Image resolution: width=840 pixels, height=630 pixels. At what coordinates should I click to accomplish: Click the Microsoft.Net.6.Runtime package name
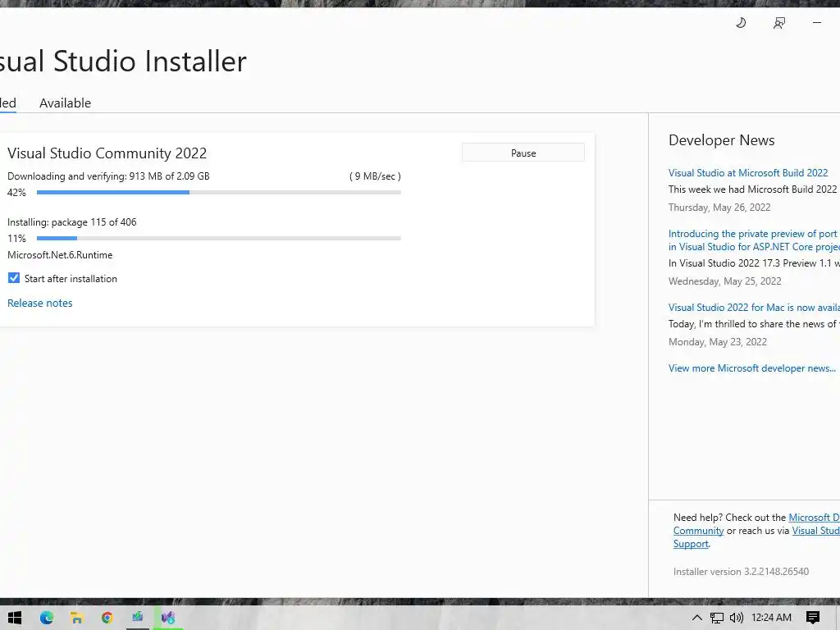[x=60, y=255]
